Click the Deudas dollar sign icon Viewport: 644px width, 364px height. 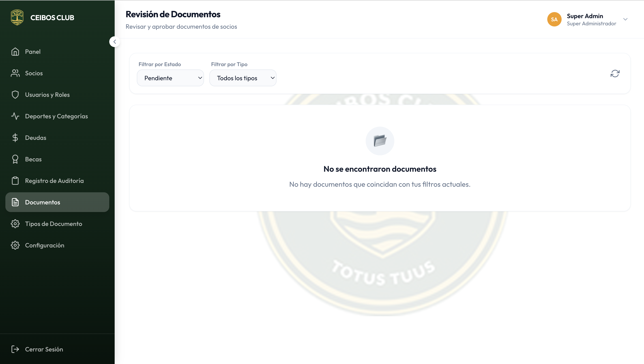click(15, 138)
